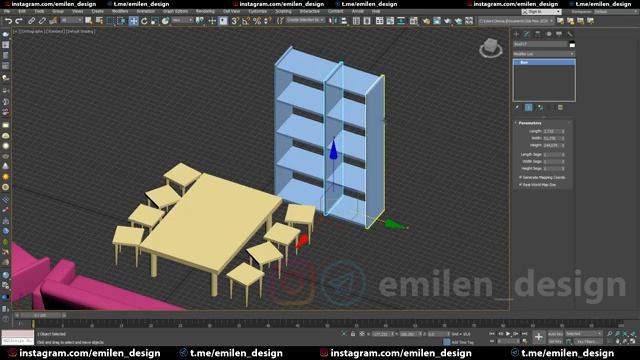The height and width of the screenshot is (360, 640).
Task: Click the object color swatch
Action: pyautogui.click(x=572, y=44)
